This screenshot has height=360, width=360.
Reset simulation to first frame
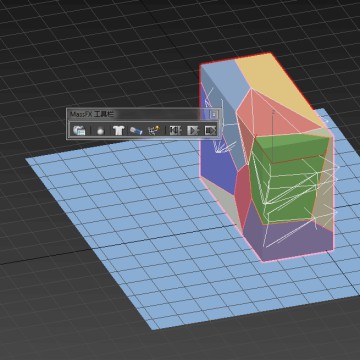(x=175, y=130)
